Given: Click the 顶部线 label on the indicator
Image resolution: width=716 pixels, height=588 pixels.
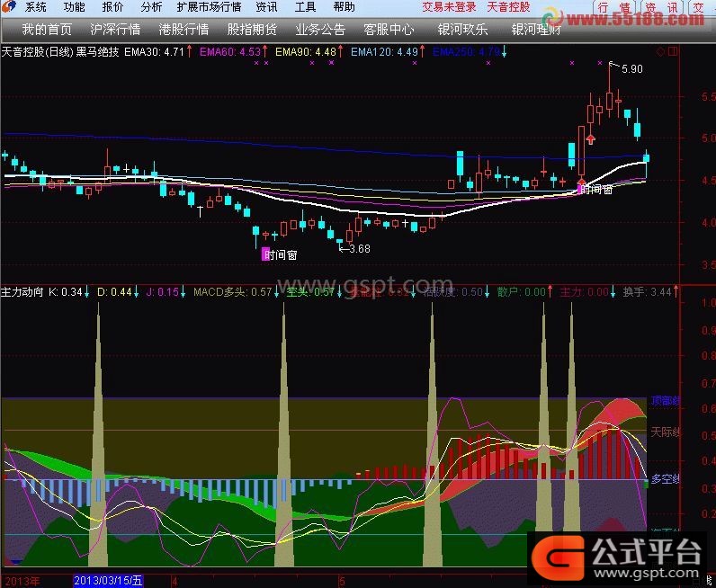Looking at the screenshot, I should [666, 402].
